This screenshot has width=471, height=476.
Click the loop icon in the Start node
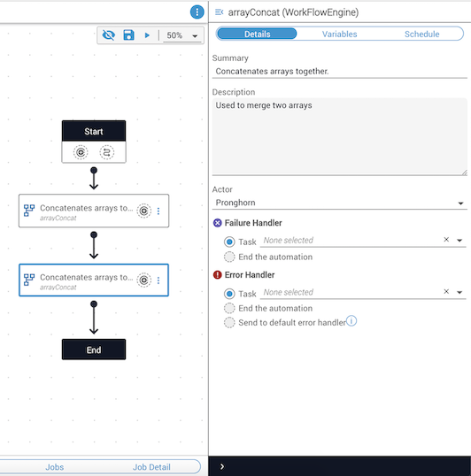[x=107, y=152]
